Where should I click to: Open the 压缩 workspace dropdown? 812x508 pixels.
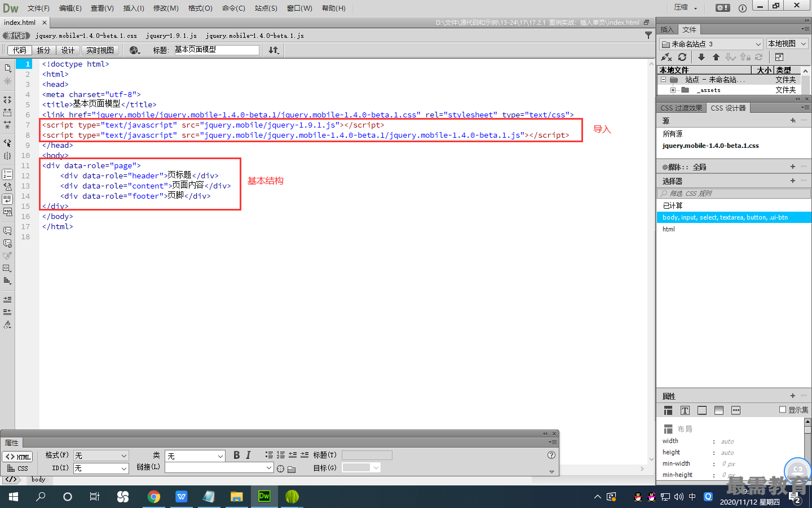pyautogui.click(x=686, y=8)
